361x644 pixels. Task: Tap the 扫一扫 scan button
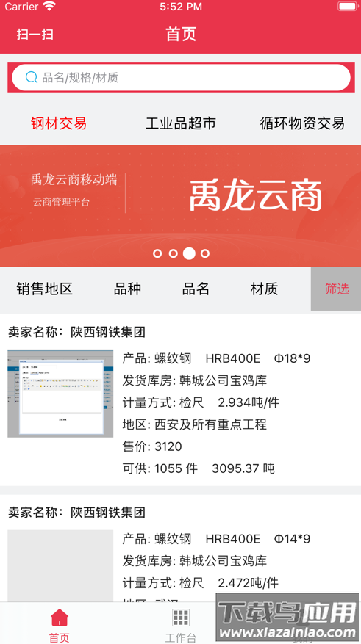click(35, 34)
